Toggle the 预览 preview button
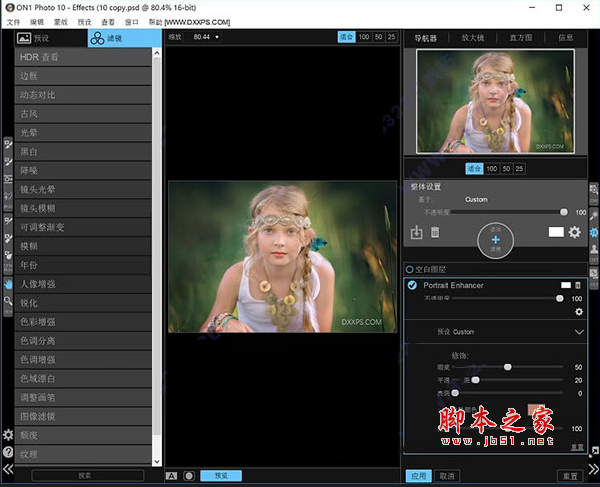 (220, 476)
